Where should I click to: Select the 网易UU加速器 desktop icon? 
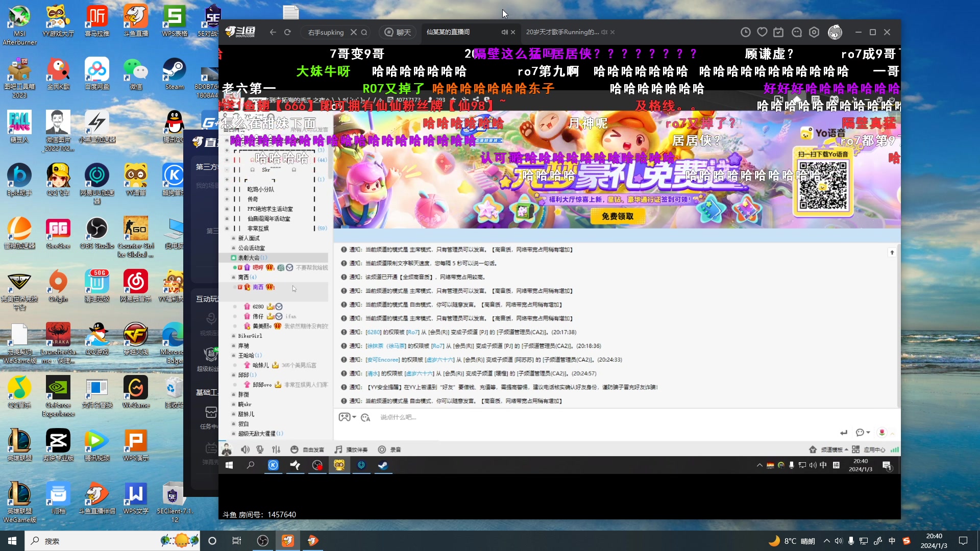(97, 184)
